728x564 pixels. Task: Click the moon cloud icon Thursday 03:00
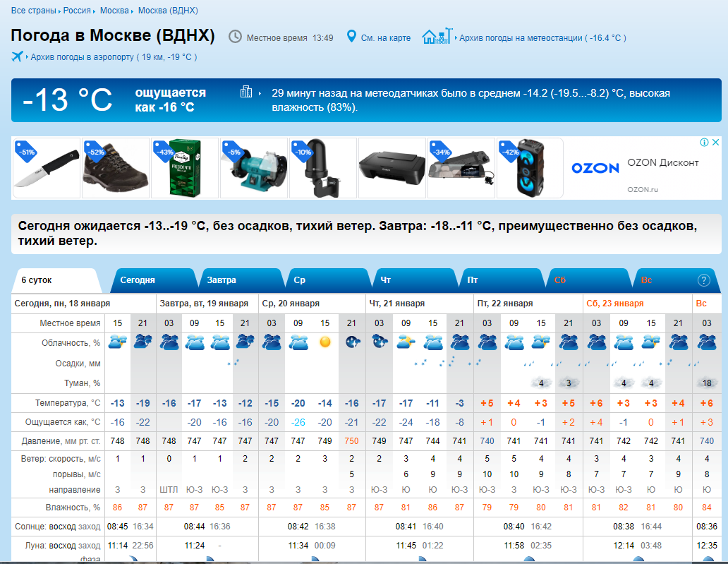379,342
